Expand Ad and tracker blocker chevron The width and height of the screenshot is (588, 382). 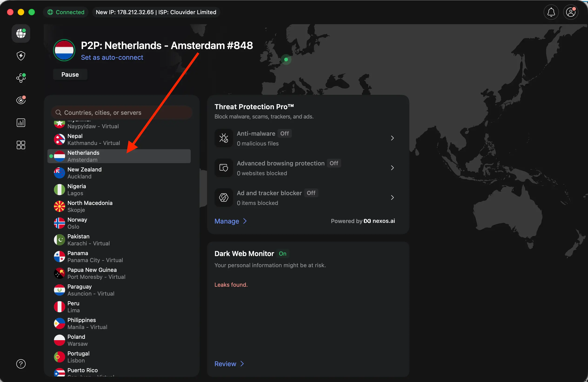pos(392,198)
